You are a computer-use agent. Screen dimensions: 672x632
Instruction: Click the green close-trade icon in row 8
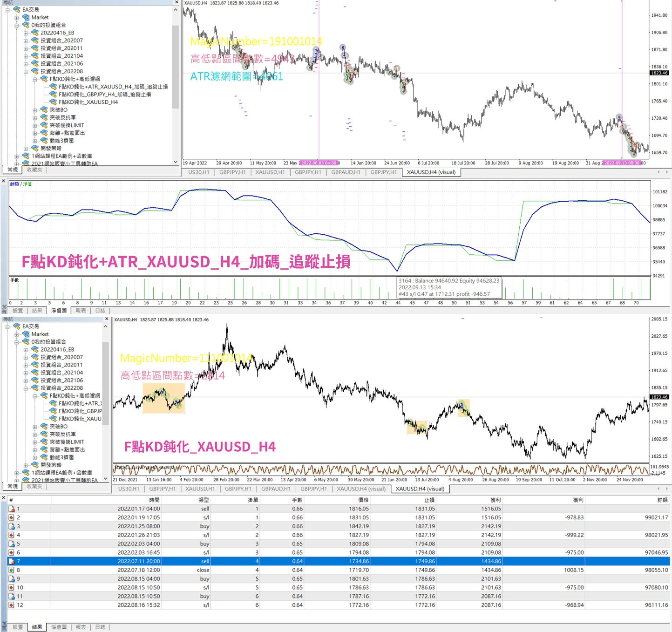(12, 570)
